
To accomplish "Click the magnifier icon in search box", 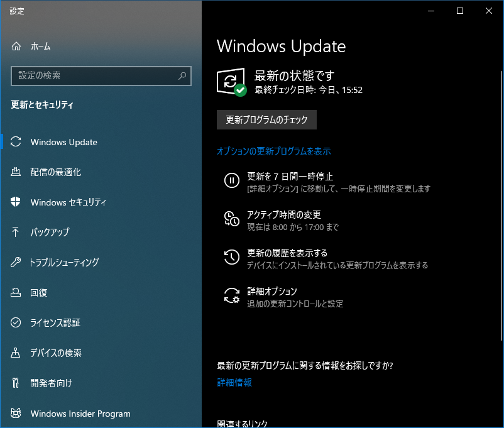I will coord(182,75).
